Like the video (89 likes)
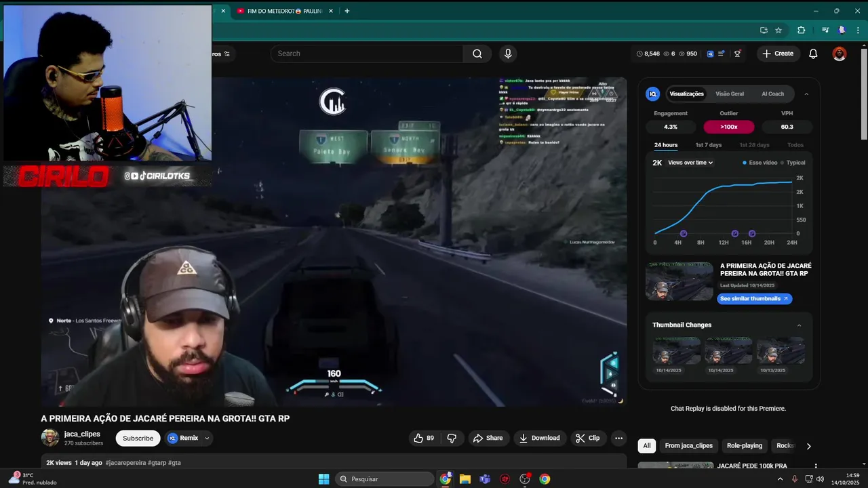 pos(424,438)
